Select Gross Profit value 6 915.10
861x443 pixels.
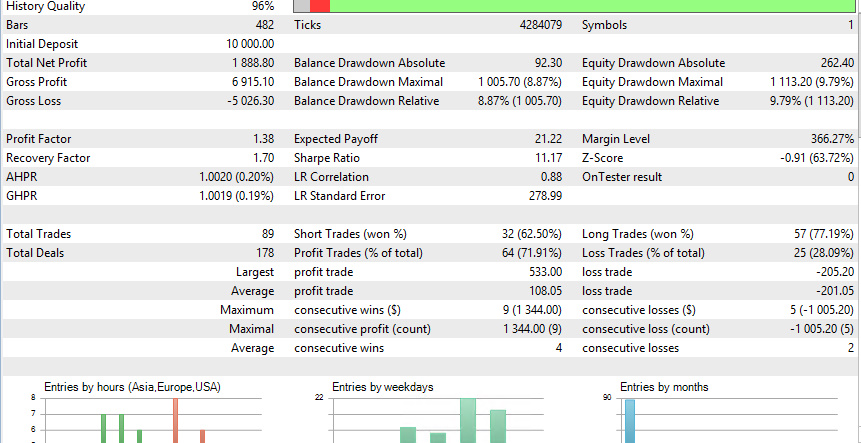253,82
